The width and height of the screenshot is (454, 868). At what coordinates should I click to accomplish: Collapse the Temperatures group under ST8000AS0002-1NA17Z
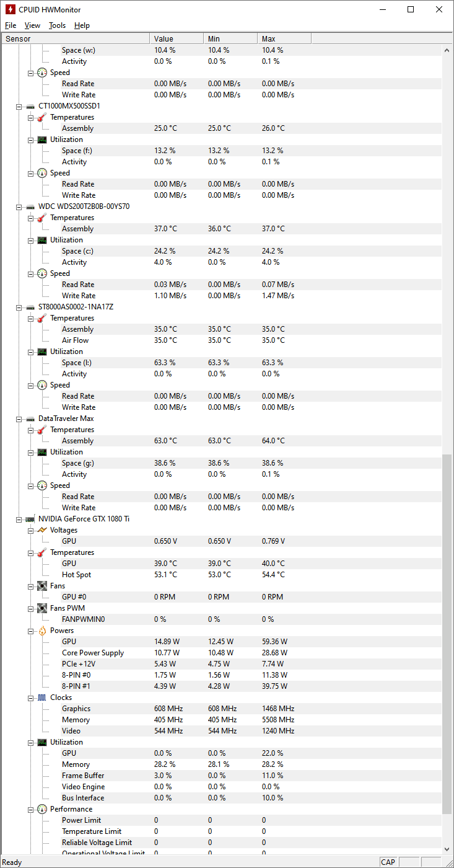point(31,318)
